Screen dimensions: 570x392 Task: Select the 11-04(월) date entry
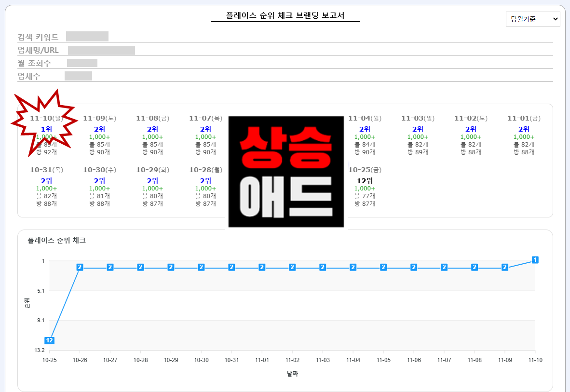[365, 118]
